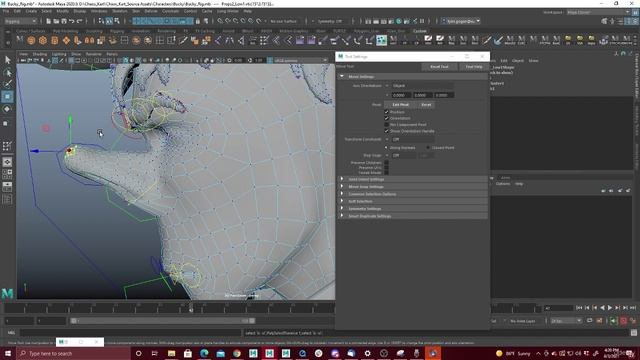Activate the Lasso Select tool
640x360 pixels.
click(x=7, y=73)
